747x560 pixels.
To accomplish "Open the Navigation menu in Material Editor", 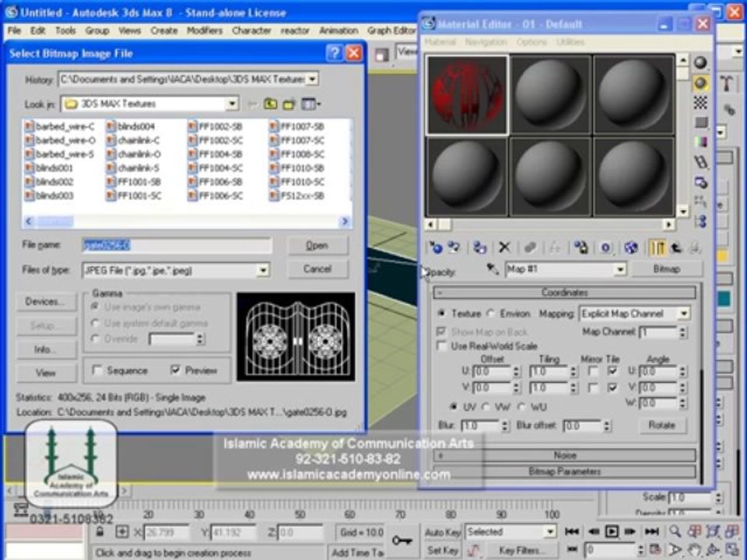I will pos(486,42).
